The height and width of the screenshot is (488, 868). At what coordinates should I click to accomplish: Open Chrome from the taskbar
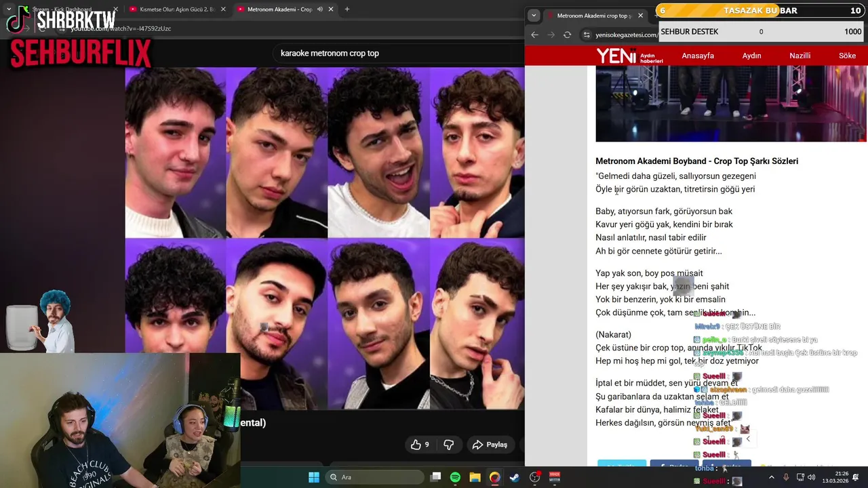[494, 477]
